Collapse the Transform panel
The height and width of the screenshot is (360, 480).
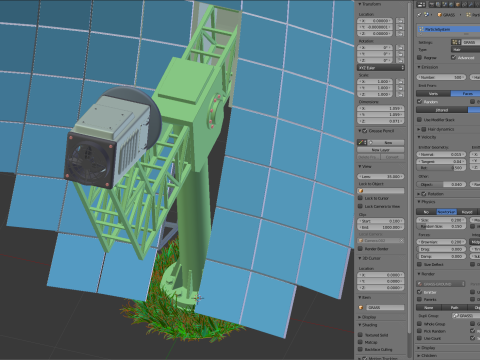click(x=360, y=4)
